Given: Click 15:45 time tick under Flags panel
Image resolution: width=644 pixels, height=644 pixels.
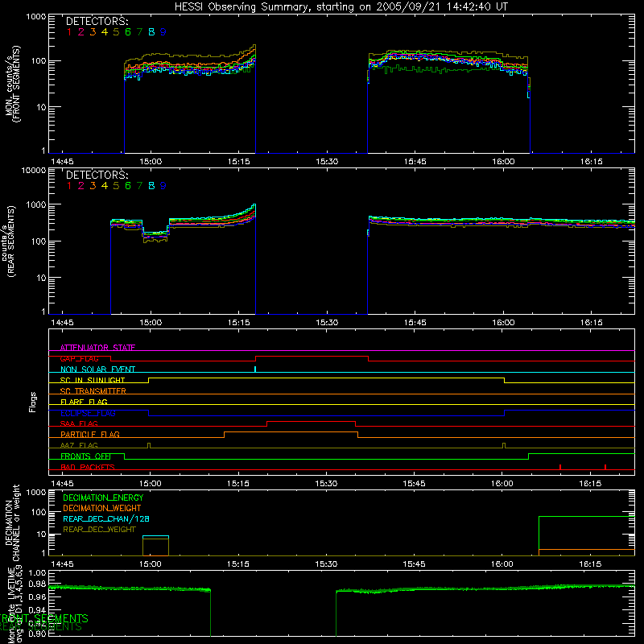Looking at the screenshot, I should [x=414, y=484].
